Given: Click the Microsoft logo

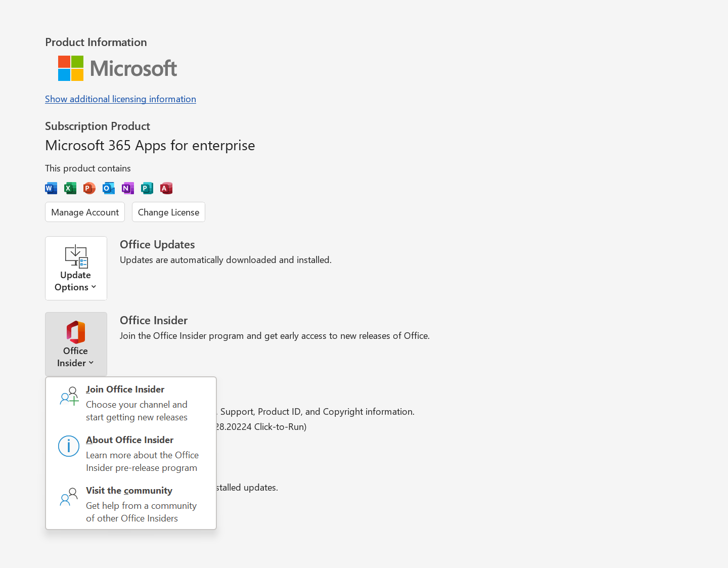Looking at the screenshot, I should [117, 68].
